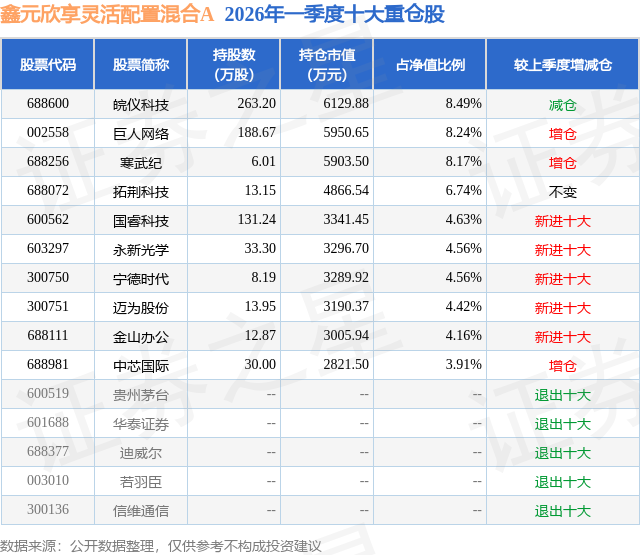Click 增仓 in the 中芯国际 row

click(562, 366)
